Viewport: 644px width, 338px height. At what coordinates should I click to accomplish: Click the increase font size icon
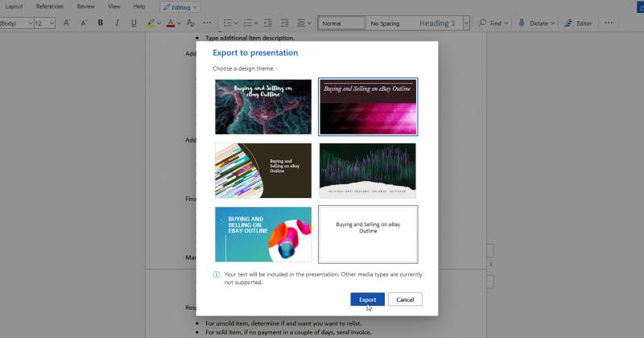pyautogui.click(x=66, y=23)
